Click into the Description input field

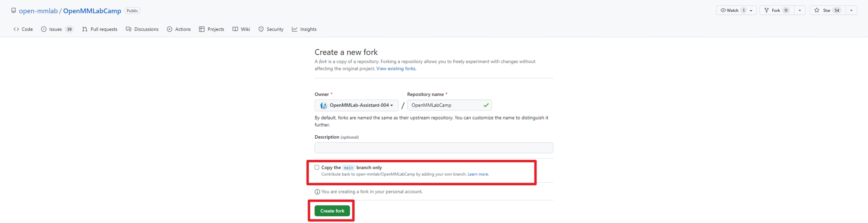tap(434, 148)
